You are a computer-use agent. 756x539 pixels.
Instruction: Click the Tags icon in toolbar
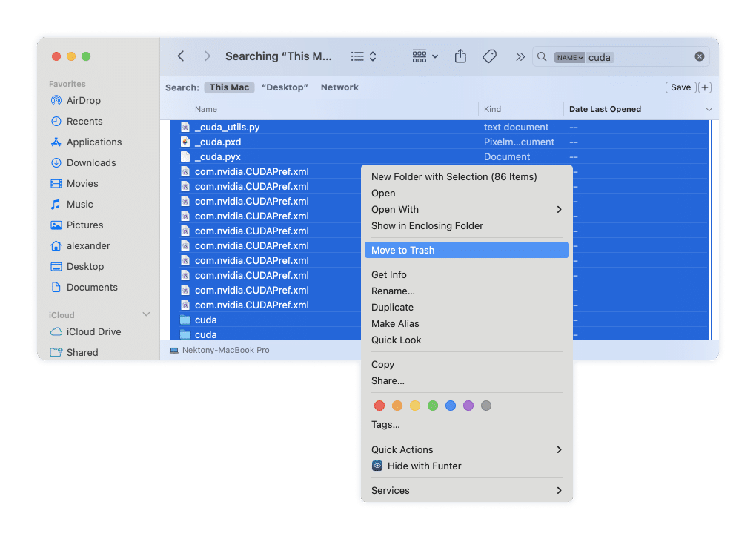[x=489, y=56]
